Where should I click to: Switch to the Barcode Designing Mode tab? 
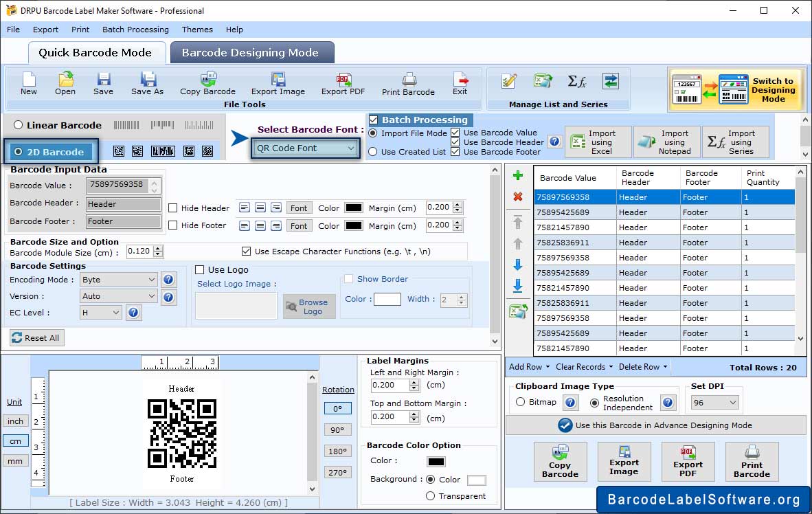(x=252, y=53)
